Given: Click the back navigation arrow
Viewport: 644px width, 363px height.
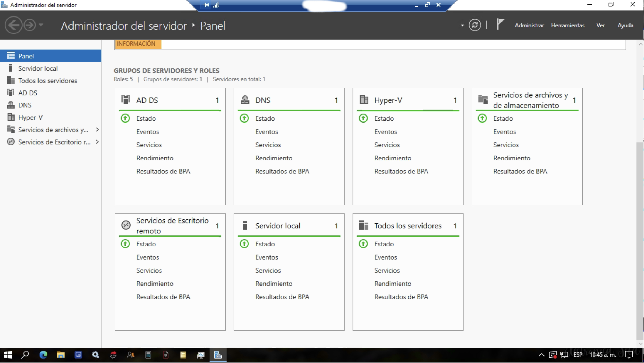Looking at the screenshot, I should (13, 25).
